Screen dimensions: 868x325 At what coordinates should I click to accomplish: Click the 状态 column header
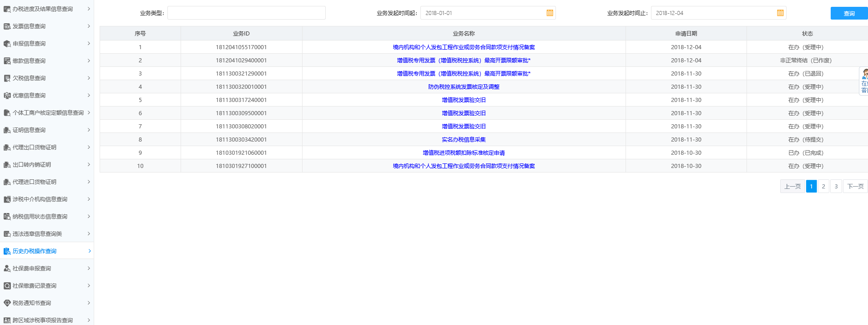807,34
